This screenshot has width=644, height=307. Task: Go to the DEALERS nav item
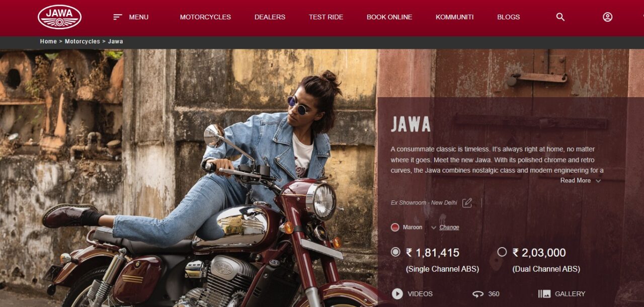click(270, 17)
